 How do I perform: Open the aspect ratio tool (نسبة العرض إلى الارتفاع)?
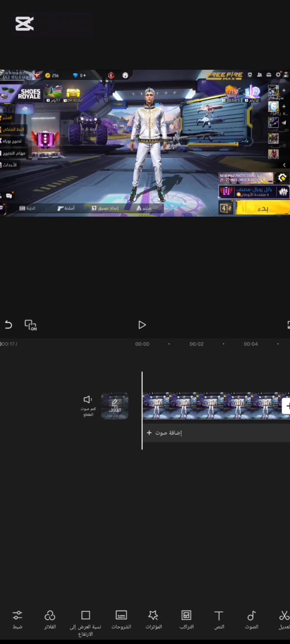coord(86,623)
